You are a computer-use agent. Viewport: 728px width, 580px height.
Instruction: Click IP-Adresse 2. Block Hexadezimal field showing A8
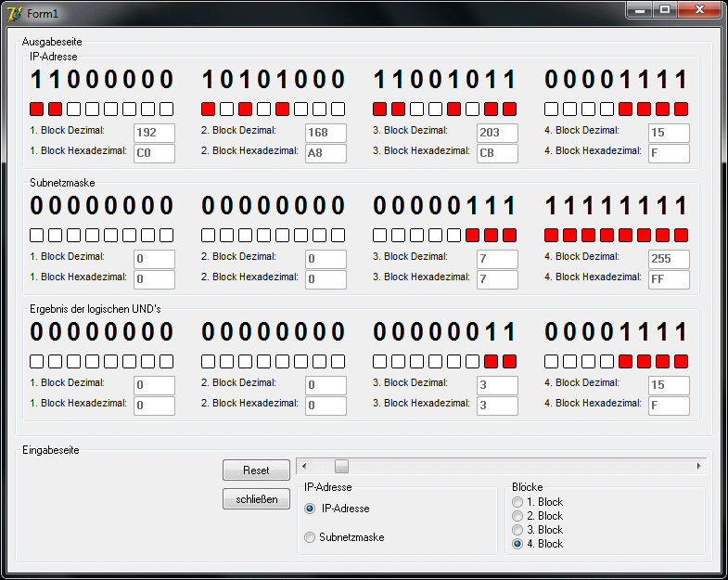pos(326,153)
